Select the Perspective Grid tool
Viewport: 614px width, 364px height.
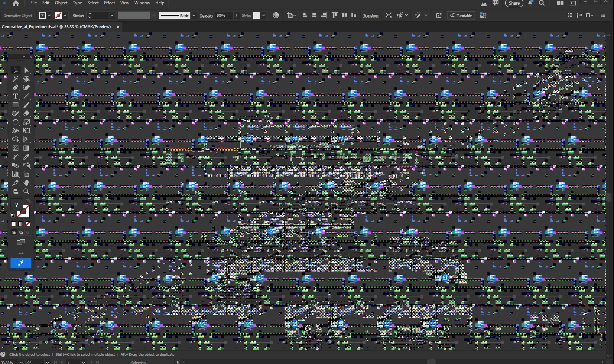coord(26,139)
